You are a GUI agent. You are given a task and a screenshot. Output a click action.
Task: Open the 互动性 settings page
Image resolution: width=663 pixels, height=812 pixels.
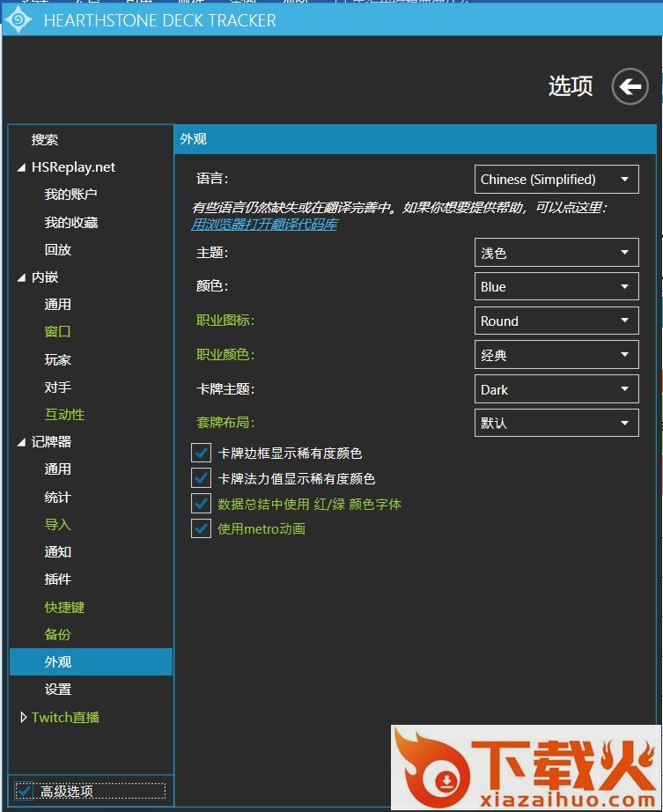(x=64, y=414)
